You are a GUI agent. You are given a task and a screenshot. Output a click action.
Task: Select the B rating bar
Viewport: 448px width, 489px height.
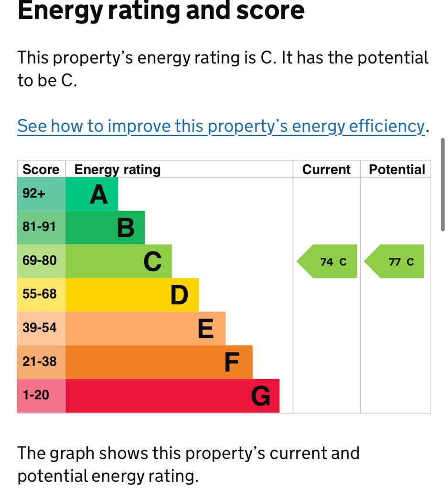tap(105, 228)
